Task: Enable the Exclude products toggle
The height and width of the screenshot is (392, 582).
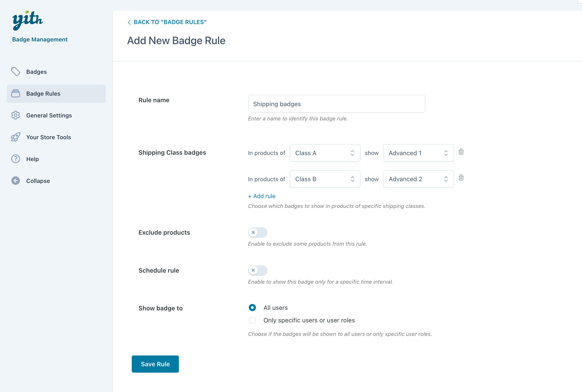Action: coord(257,232)
